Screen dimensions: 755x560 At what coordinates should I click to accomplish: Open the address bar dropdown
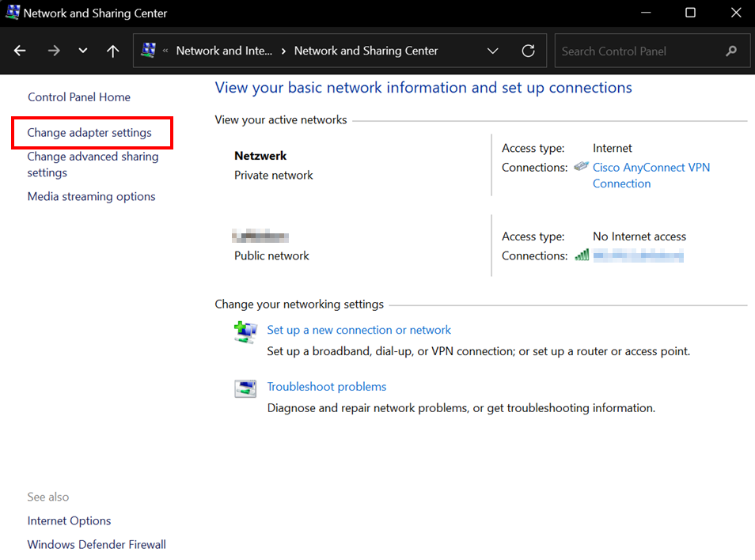tap(492, 51)
